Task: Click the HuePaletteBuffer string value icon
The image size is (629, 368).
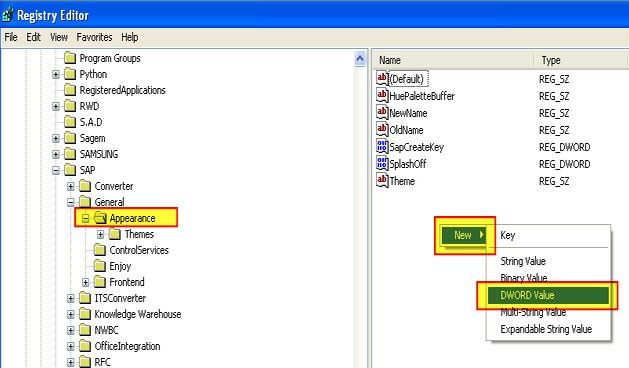Action: (x=382, y=96)
